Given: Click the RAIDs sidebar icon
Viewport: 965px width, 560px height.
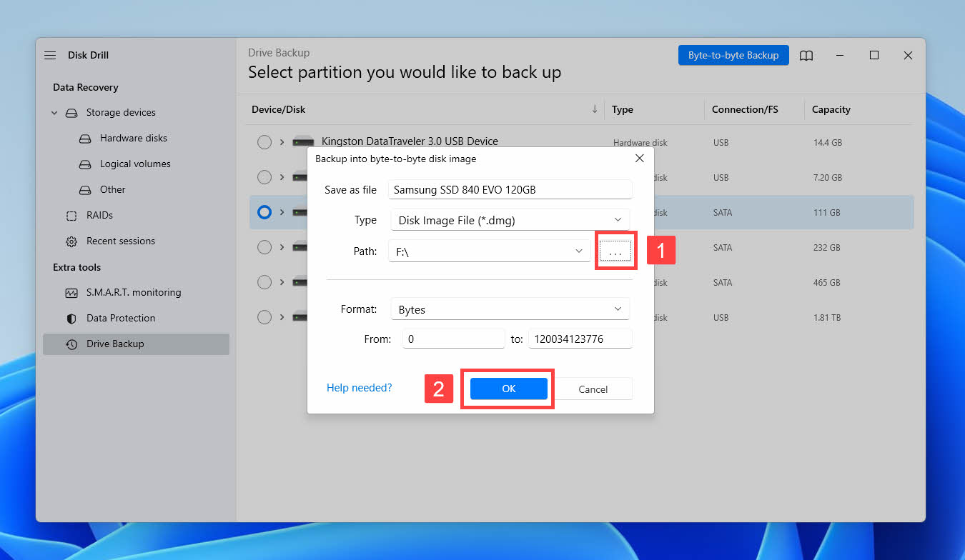Looking at the screenshot, I should coord(71,216).
